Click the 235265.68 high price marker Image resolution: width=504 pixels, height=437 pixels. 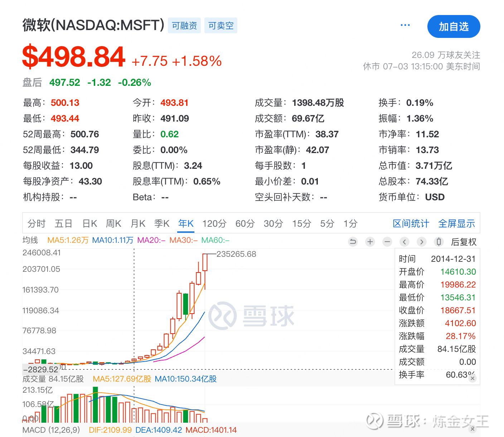[236, 254]
